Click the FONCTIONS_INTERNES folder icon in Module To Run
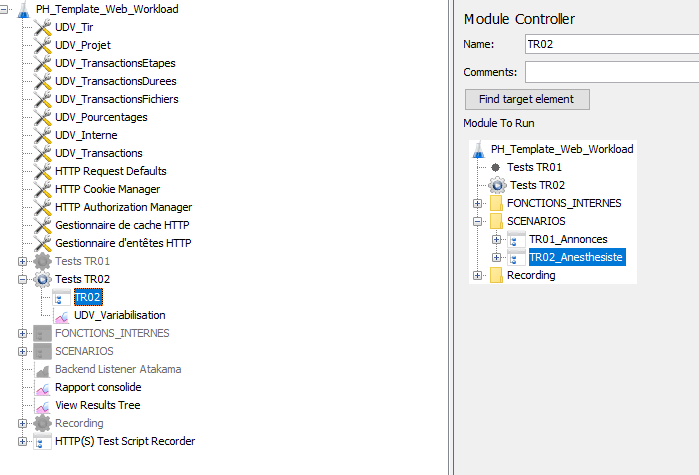 pos(496,204)
